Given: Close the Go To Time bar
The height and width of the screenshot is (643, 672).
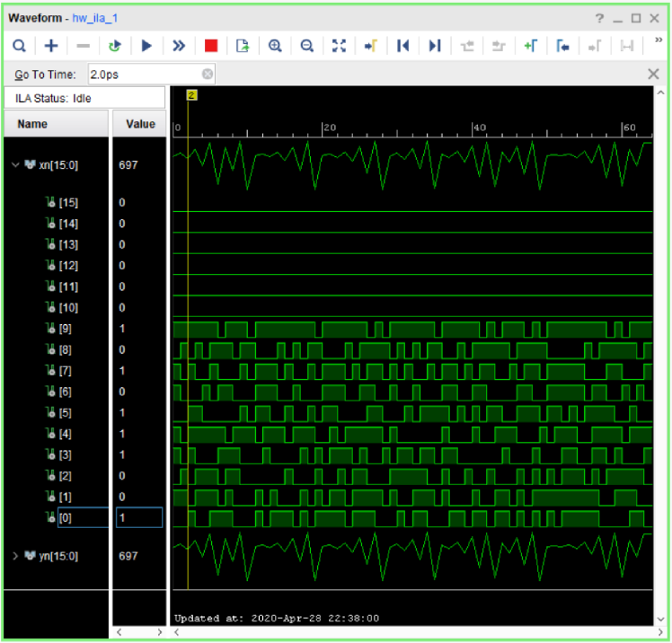Looking at the screenshot, I should click(x=653, y=75).
